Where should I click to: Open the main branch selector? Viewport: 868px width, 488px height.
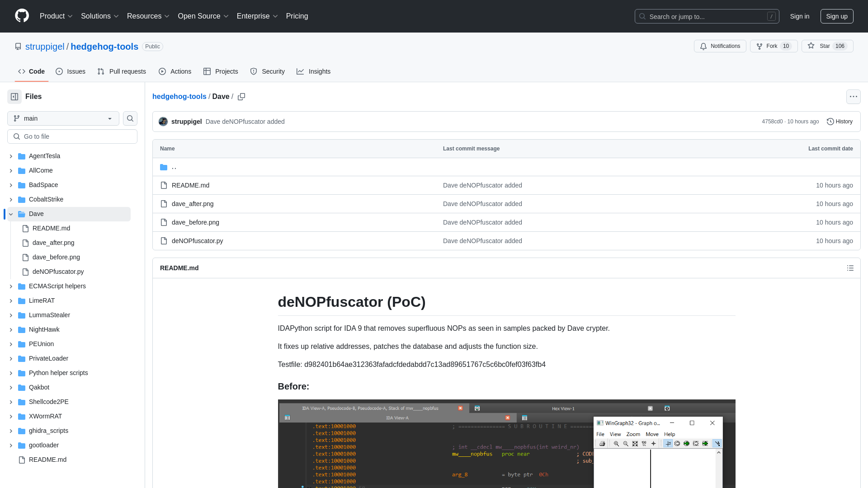pyautogui.click(x=63, y=118)
